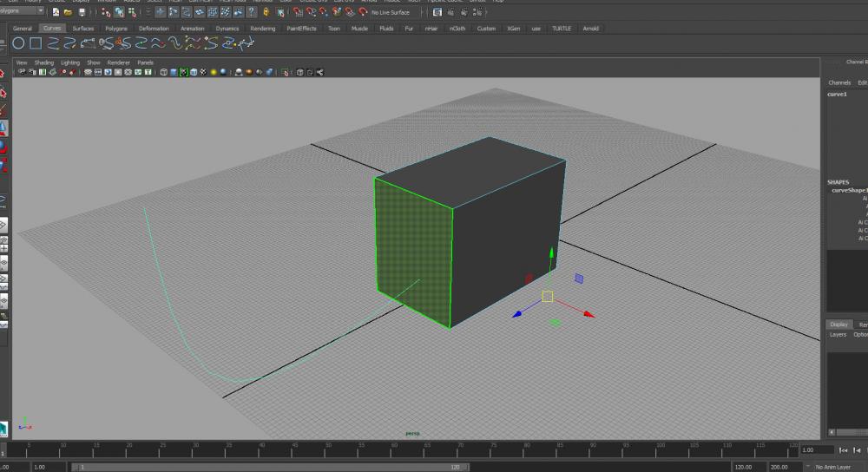Toggle green-highlighted wireframe on shaded icon
This screenshot has height=472, width=868.
point(183,73)
